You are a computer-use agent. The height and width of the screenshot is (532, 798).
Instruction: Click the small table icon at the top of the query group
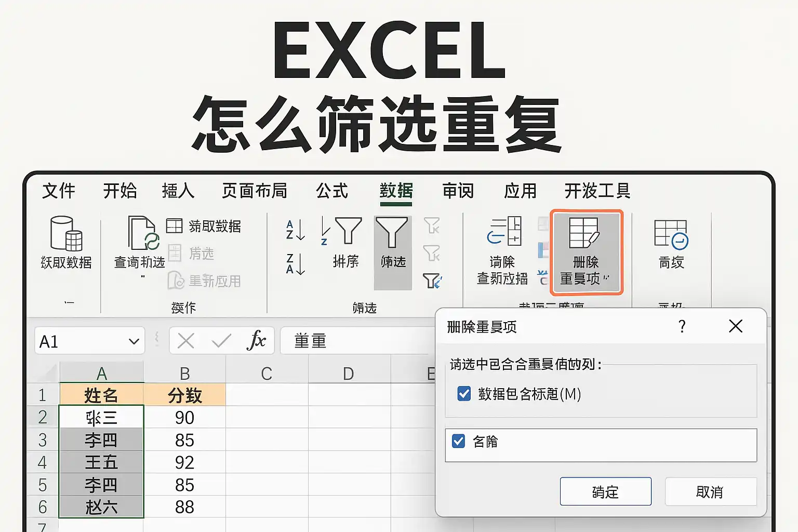point(175,226)
